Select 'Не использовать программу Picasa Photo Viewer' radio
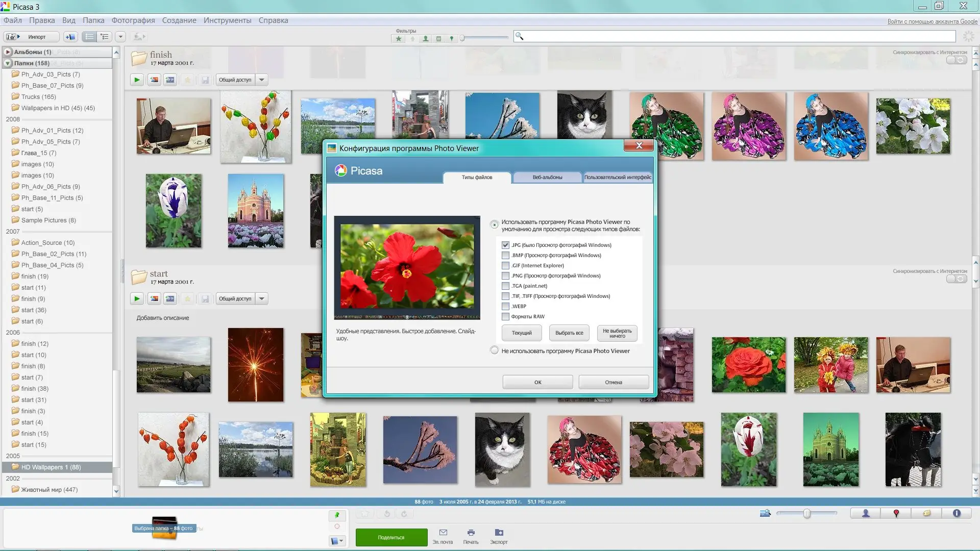 tap(494, 350)
